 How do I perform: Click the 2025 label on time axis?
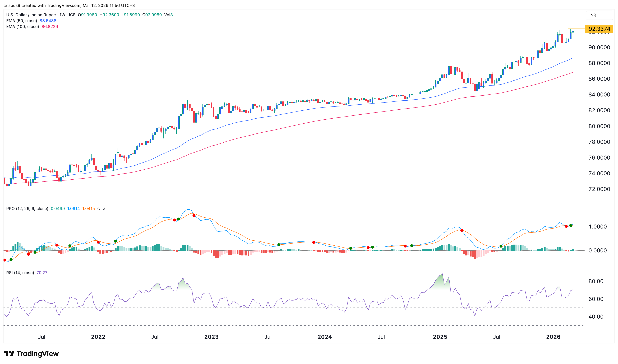(440, 337)
